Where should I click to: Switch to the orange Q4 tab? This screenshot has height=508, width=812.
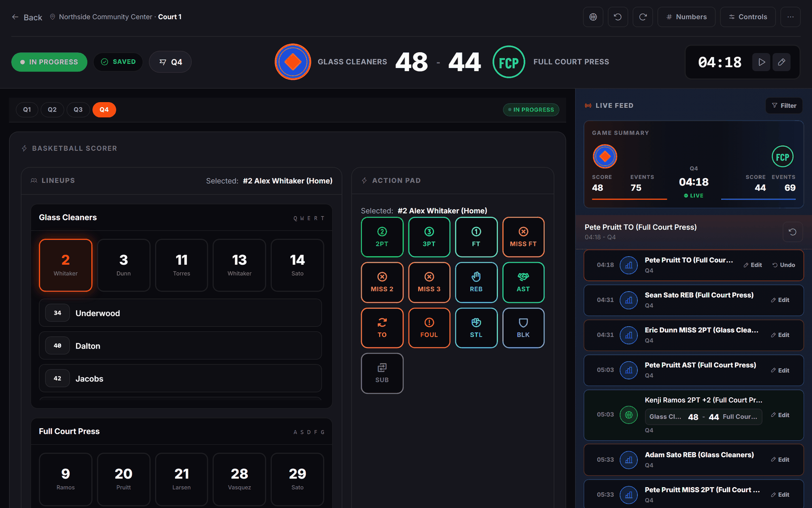coord(104,110)
